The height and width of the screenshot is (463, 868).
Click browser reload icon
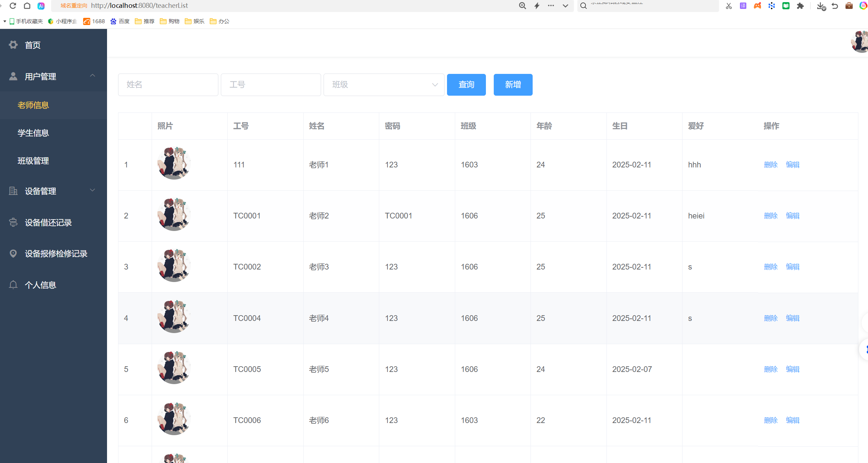pos(13,6)
